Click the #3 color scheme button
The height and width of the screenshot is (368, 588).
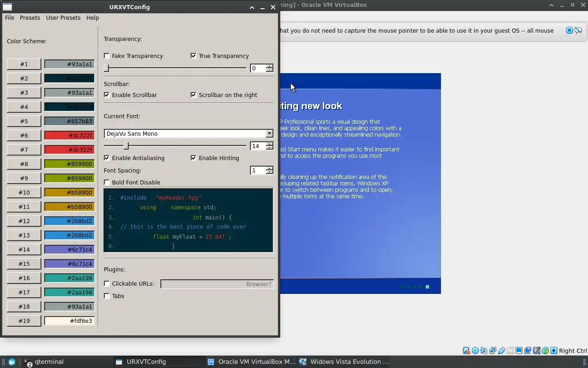[24, 92]
